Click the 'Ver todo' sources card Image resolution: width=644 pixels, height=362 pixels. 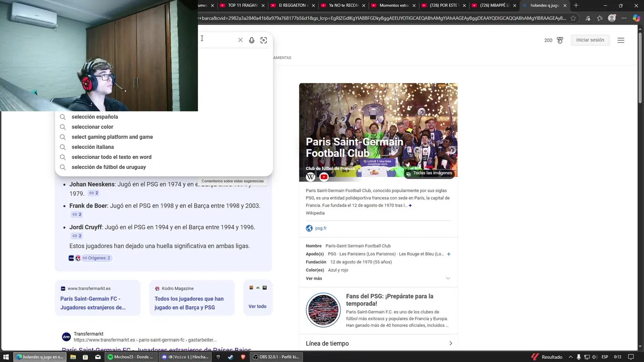[x=258, y=299]
